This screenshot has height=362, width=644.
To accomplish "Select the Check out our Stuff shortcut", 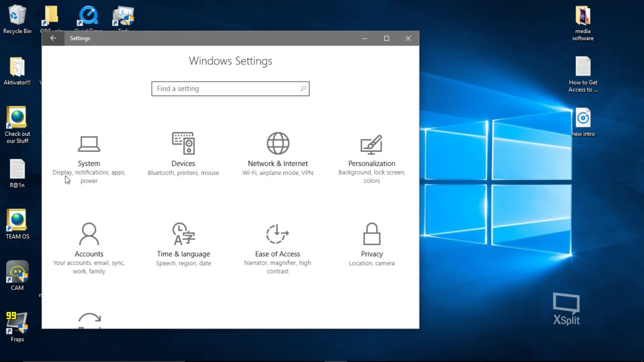I will (x=17, y=126).
